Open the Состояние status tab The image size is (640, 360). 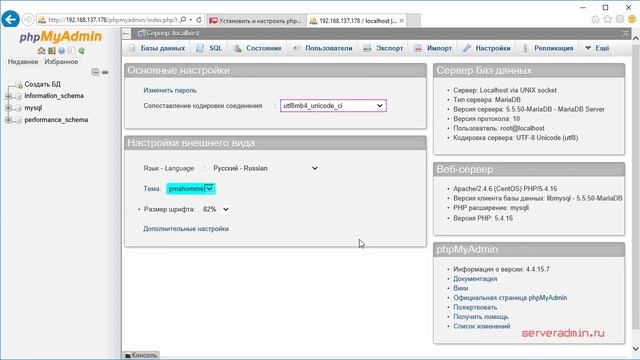tap(257, 48)
